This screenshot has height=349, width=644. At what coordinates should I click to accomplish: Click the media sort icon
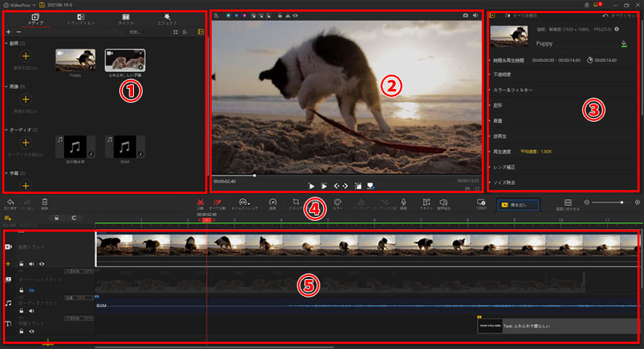(x=185, y=32)
